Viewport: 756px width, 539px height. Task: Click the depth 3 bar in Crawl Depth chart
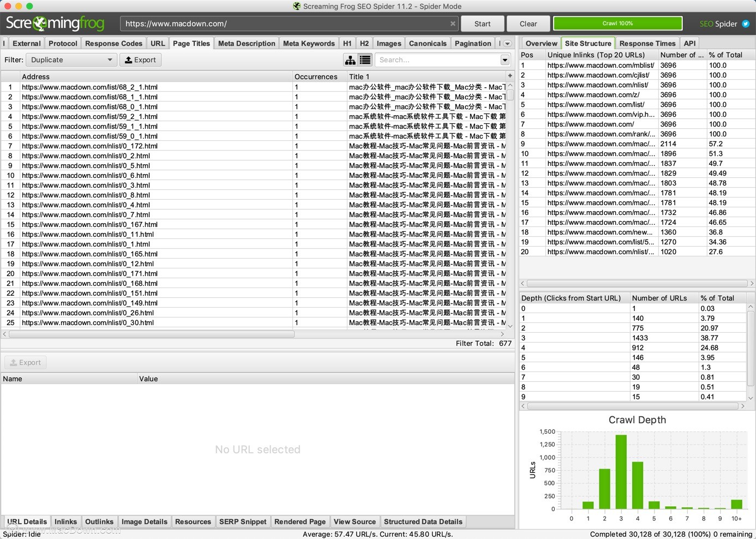pos(621,472)
